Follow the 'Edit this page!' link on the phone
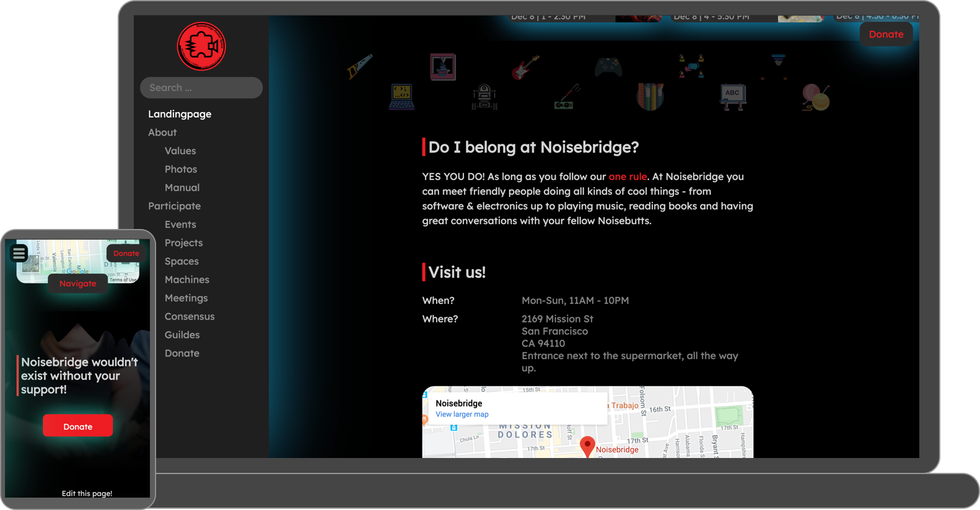This screenshot has height=510, width=980. [87, 493]
